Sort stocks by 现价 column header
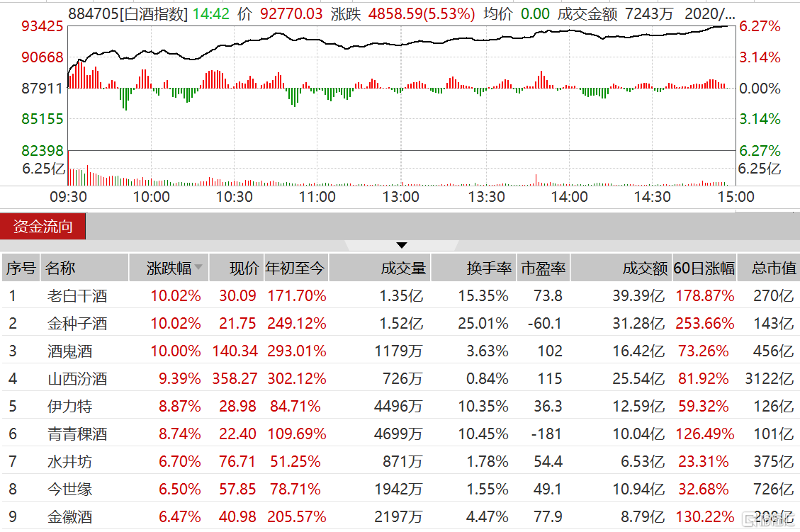This screenshot has width=800, height=532. (x=236, y=268)
